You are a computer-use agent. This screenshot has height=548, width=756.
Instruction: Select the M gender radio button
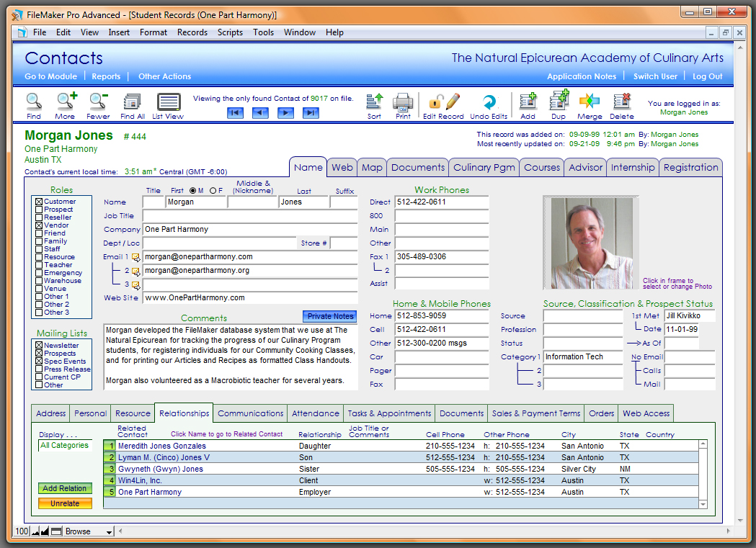193,191
